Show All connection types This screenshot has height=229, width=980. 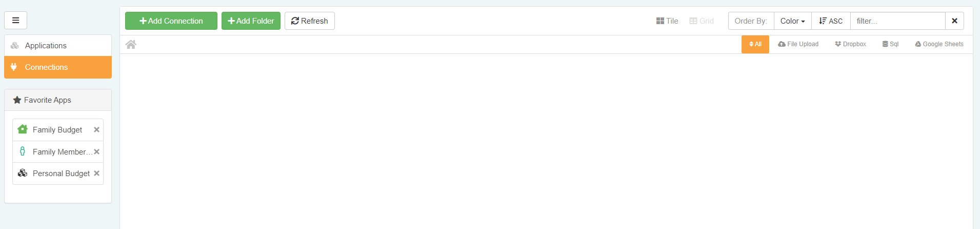(x=755, y=44)
